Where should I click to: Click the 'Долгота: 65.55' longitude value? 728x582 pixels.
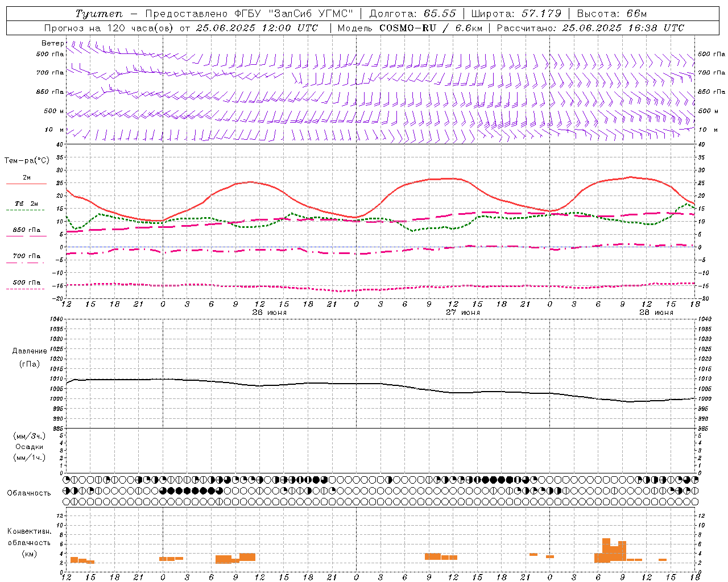click(x=412, y=14)
